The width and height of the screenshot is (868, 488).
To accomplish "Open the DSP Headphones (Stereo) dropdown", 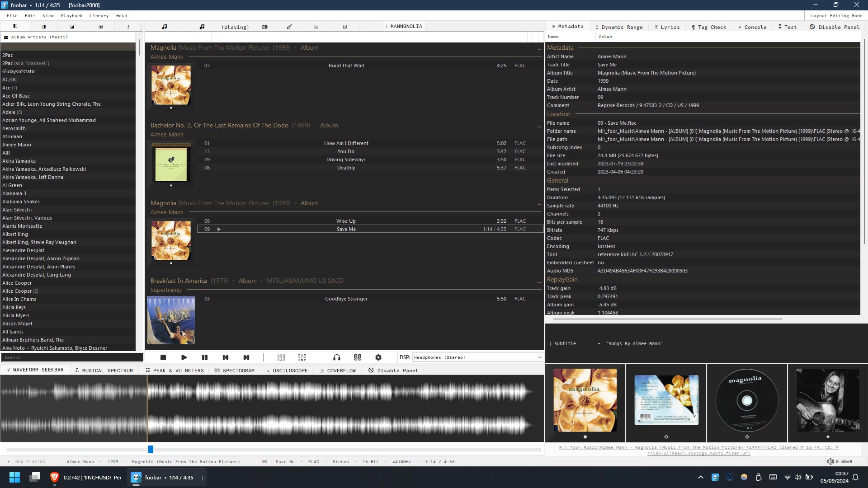I will pyautogui.click(x=477, y=357).
